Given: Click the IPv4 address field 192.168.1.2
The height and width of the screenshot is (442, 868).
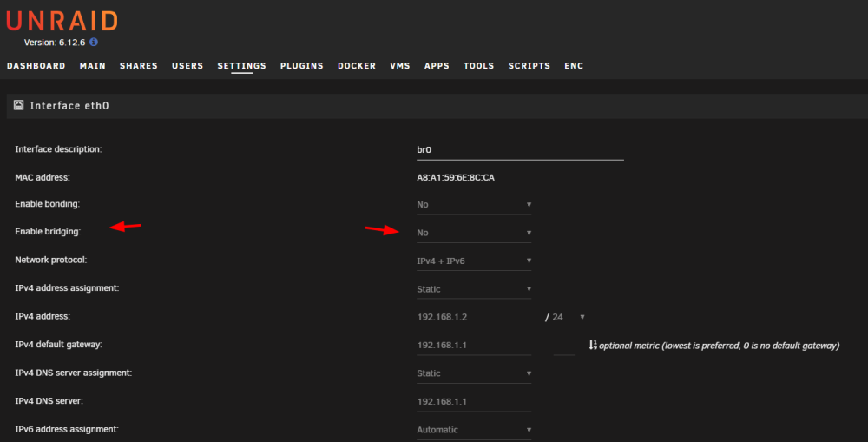Looking at the screenshot, I should click(474, 317).
